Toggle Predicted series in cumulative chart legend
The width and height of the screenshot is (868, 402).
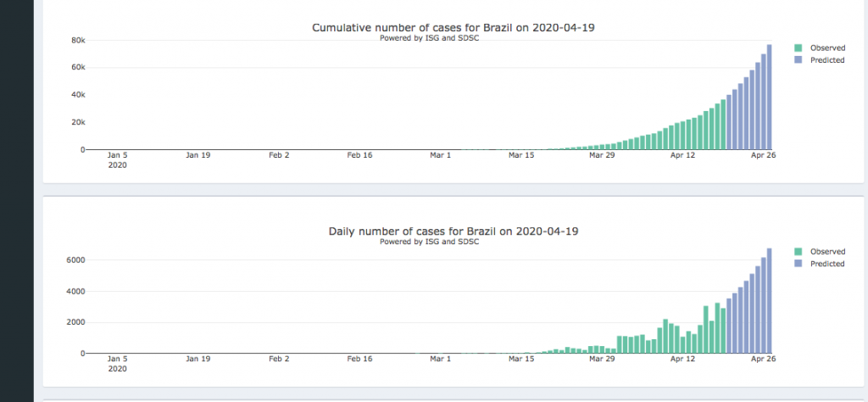(x=827, y=60)
